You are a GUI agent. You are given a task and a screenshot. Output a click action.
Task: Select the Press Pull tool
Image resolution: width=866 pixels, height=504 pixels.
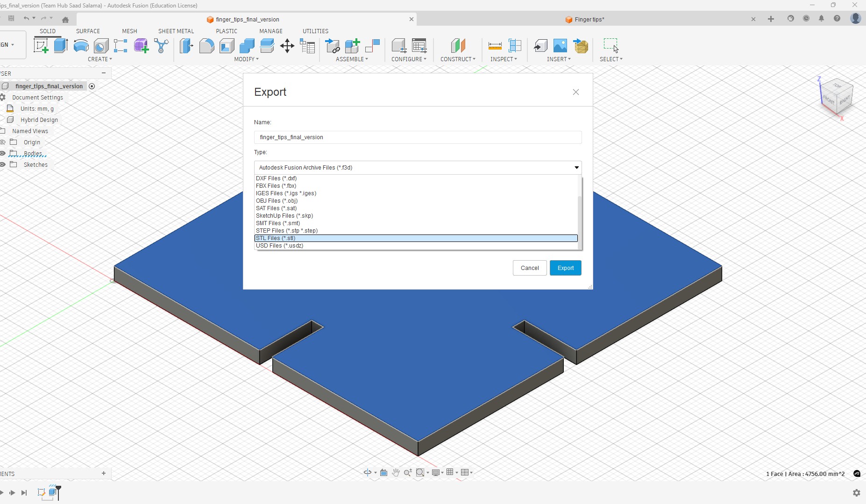pos(186,46)
